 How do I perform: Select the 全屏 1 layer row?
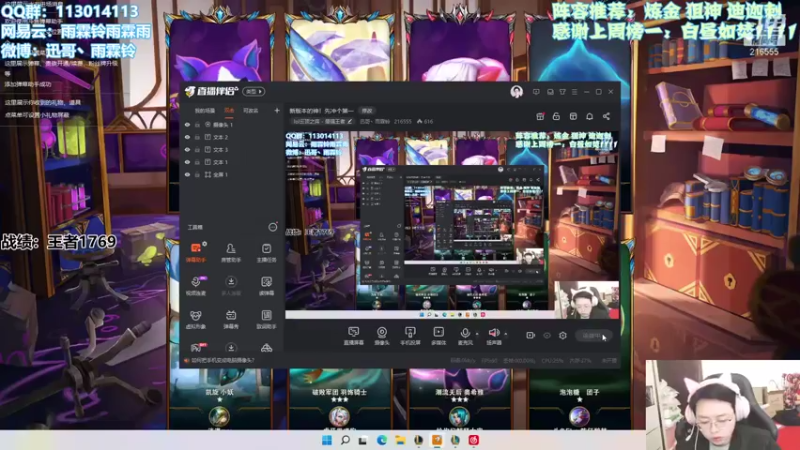click(x=232, y=174)
